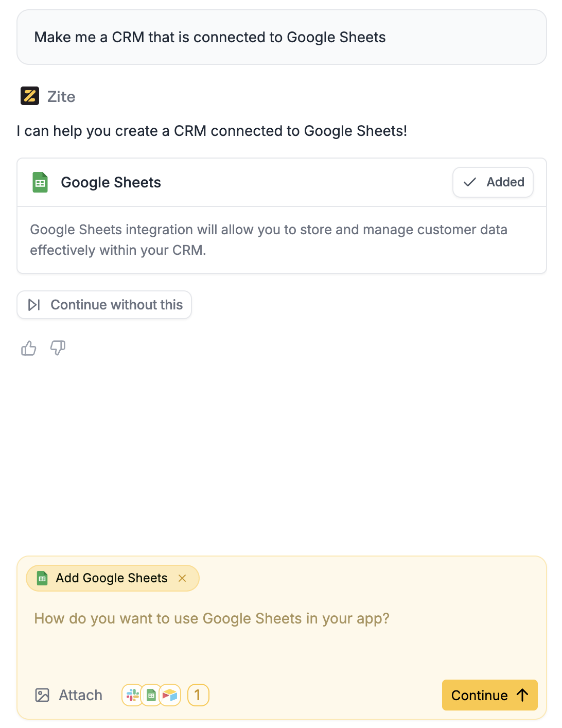Give a thumbs down to the response
Viewport: 562px width, 728px height.
[57, 349]
